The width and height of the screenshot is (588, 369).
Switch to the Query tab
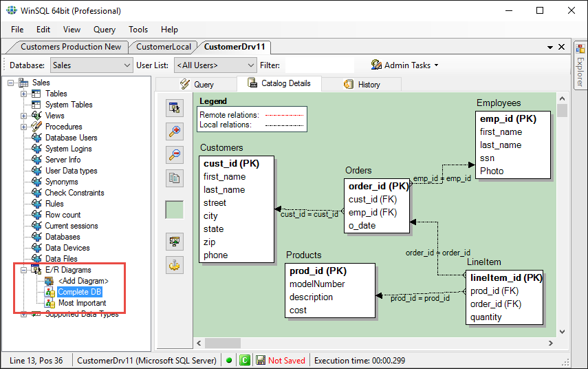[x=196, y=85]
